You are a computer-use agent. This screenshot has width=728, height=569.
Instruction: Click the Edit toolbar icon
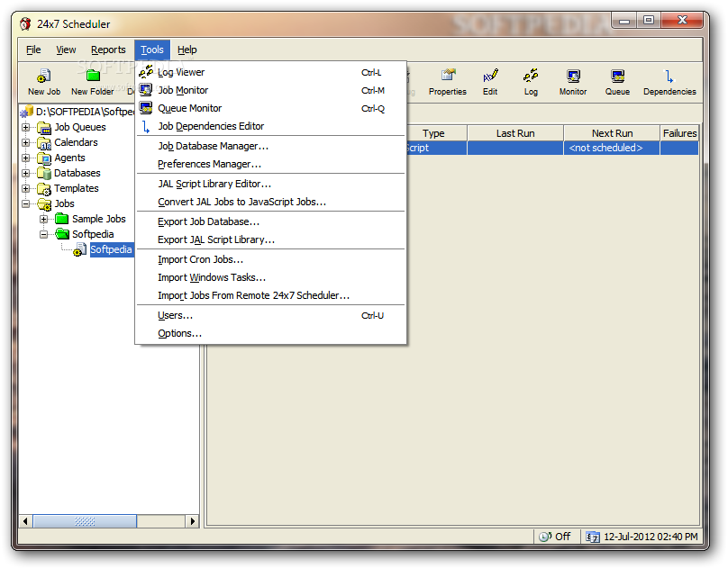490,76
